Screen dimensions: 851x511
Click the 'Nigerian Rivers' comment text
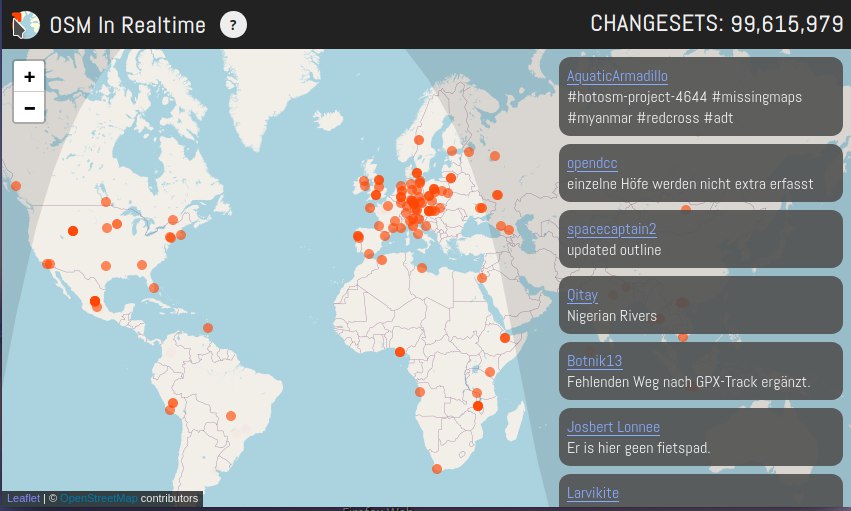tap(612, 316)
